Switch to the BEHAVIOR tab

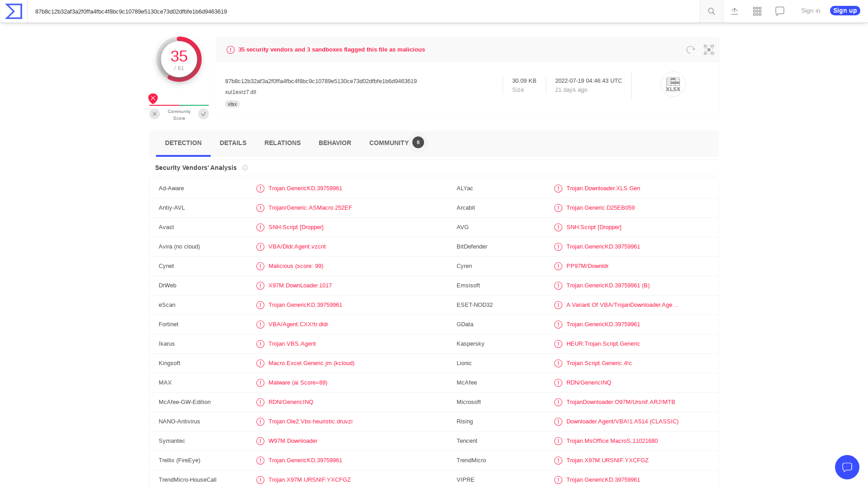(335, 143)
